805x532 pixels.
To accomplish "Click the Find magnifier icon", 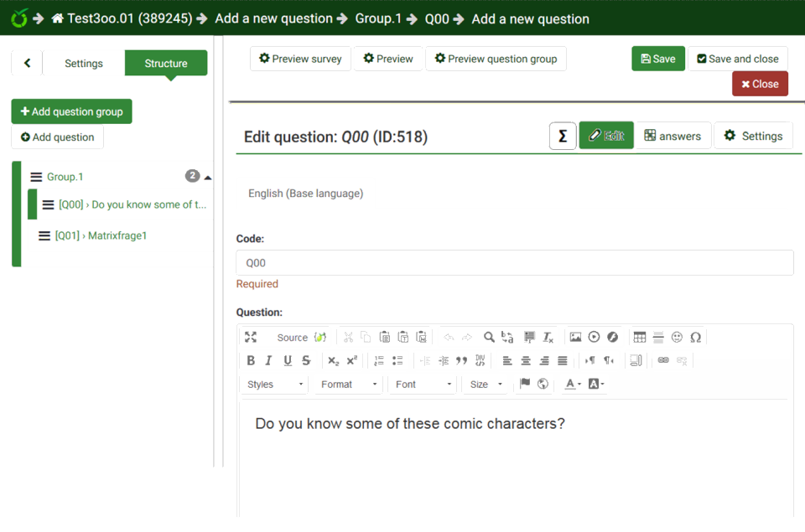I will (x=489, y=337).
